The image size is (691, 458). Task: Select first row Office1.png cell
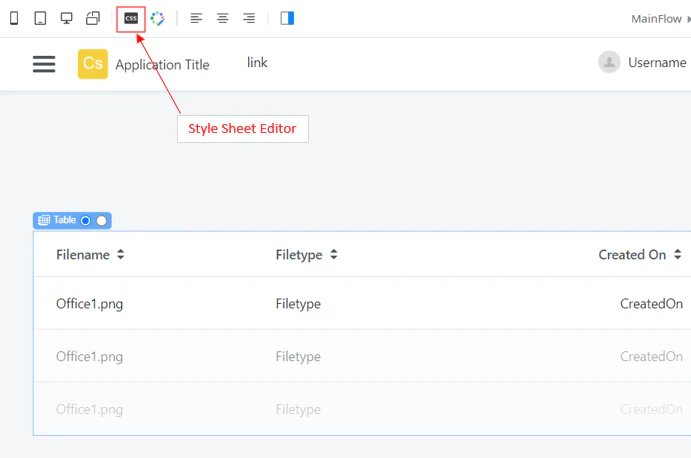(x=89, y=304)
